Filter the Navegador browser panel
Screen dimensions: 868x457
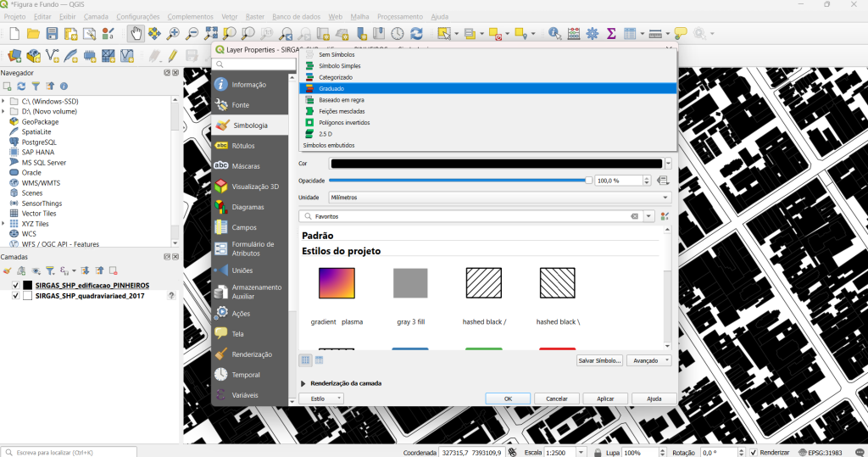[36, 86]
